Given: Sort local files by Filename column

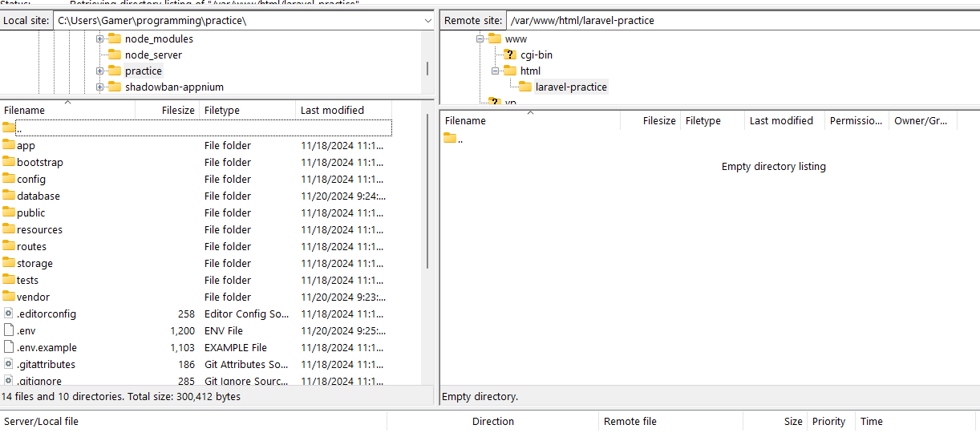Looking at the screenshot, I should pos(68,110).
